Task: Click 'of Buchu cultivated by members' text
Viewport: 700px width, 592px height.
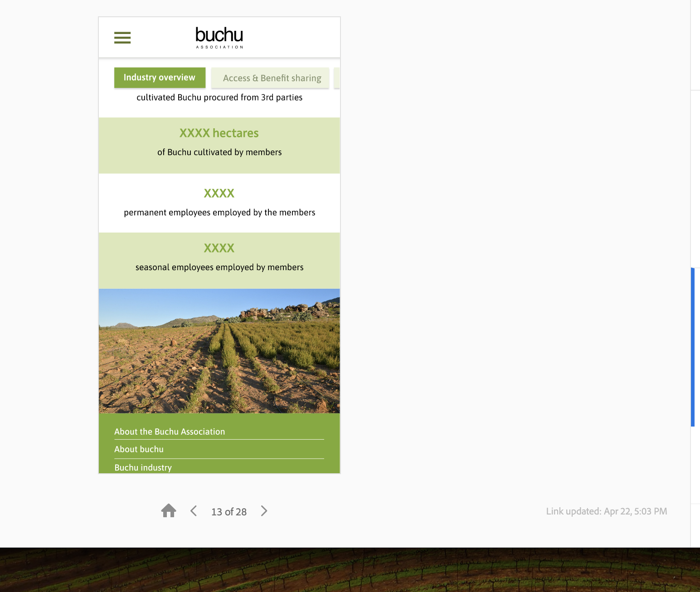Action: tap(219, 152)
